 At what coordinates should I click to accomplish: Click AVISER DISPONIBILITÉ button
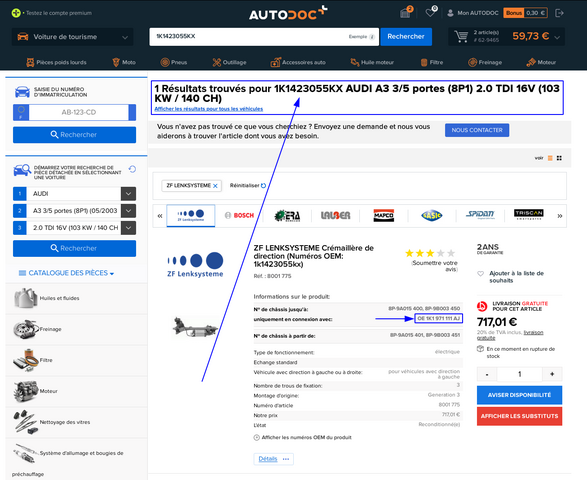tap(519, 395)
